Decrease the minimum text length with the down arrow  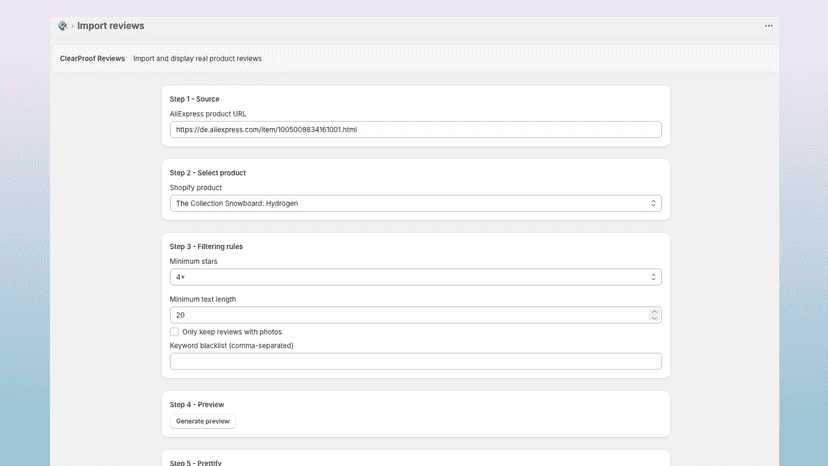[x=654, y=318]
